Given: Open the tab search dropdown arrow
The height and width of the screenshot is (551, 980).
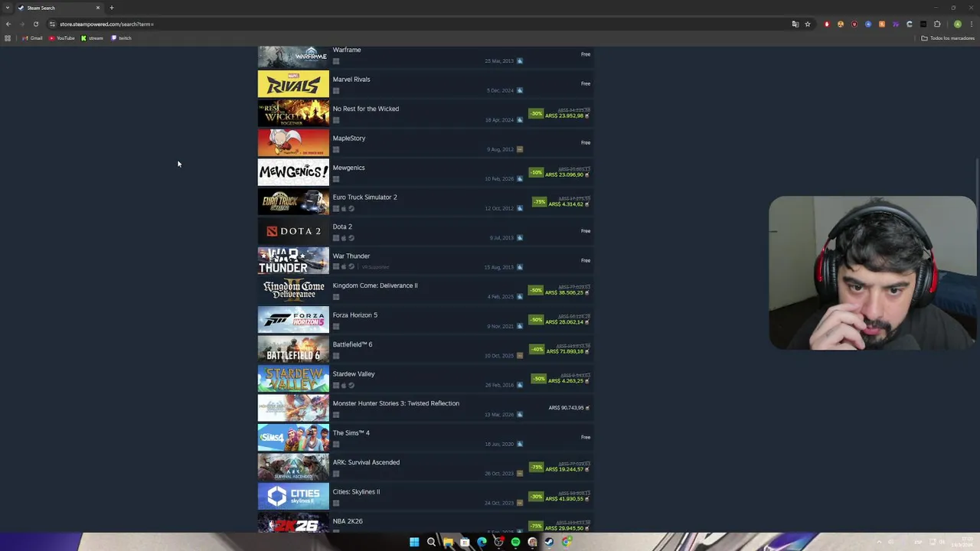Looking at the screenshot, I should 7,8.
